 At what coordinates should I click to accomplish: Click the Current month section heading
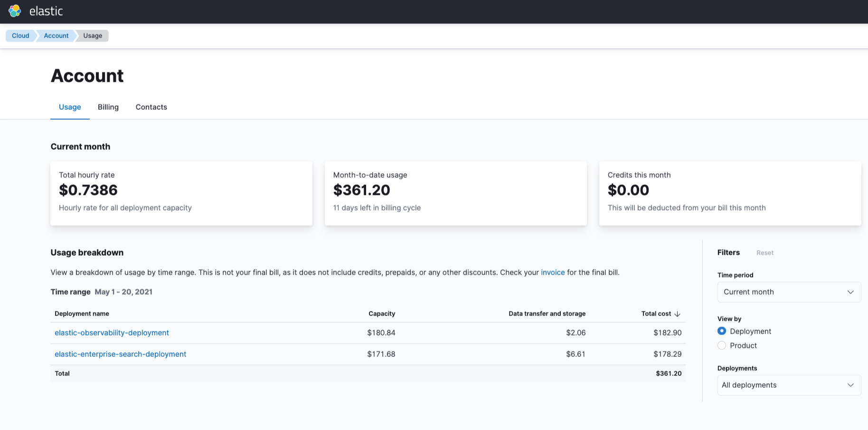[x=80, y=147]
